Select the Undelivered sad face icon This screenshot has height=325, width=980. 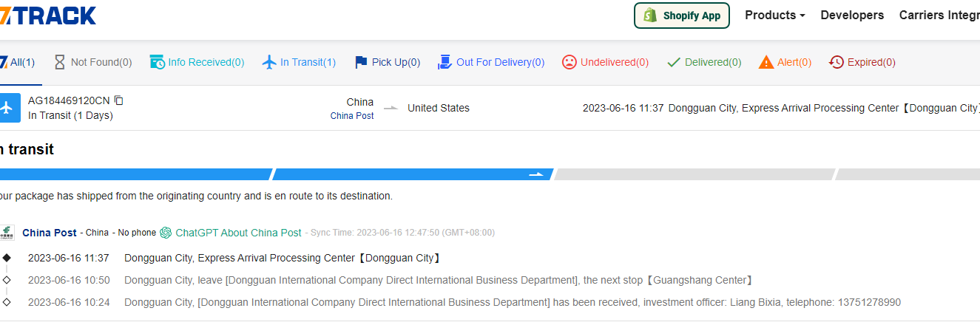pos(569,62)
